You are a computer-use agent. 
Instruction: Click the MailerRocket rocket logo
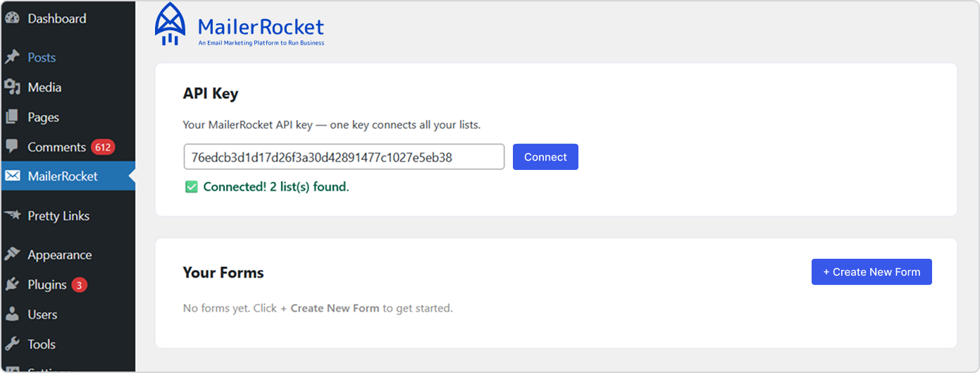(x=170, y=25)
